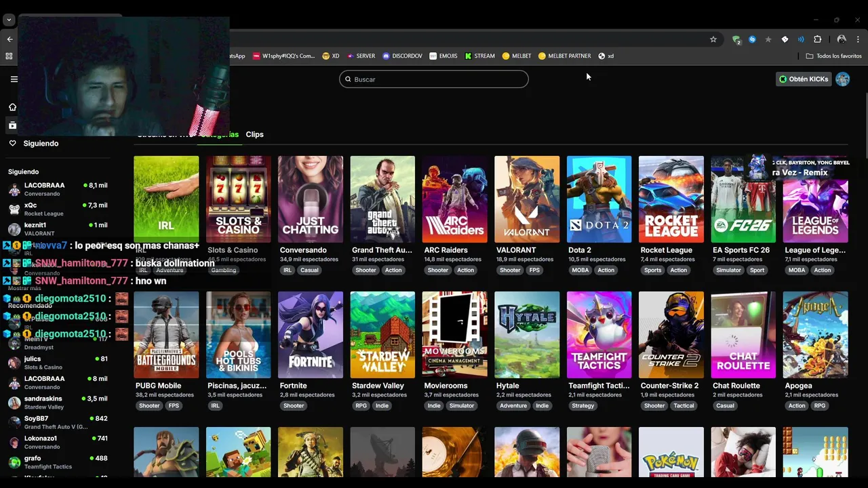Open the Extensions puzzle piece menu
The width and height of the screenshot is (868, 488).
click(817, 39)
